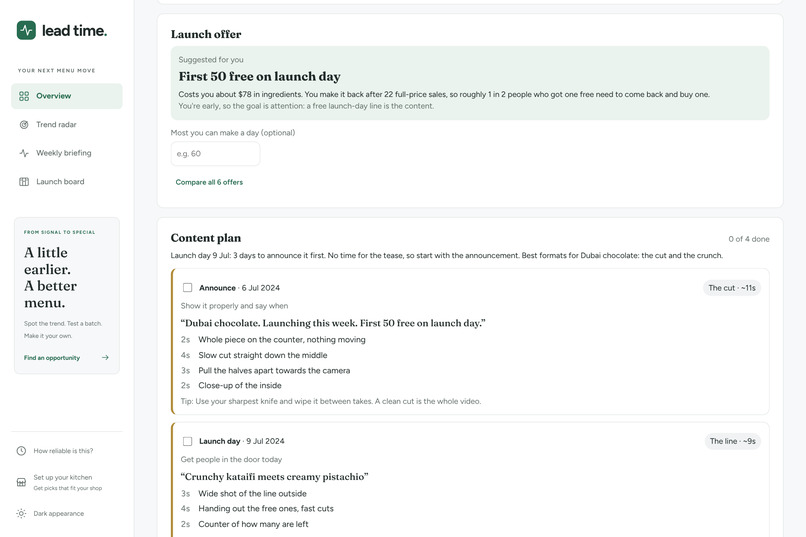Open the Overview menu item
The height and width of the screenshot is (537, 806).
(x=67, y=96)
